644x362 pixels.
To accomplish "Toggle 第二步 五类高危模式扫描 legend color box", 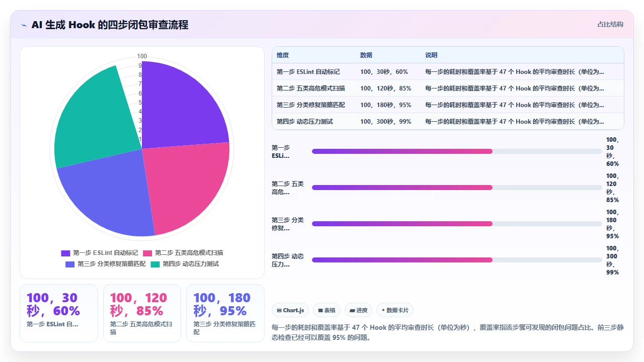I will point(148,253).
